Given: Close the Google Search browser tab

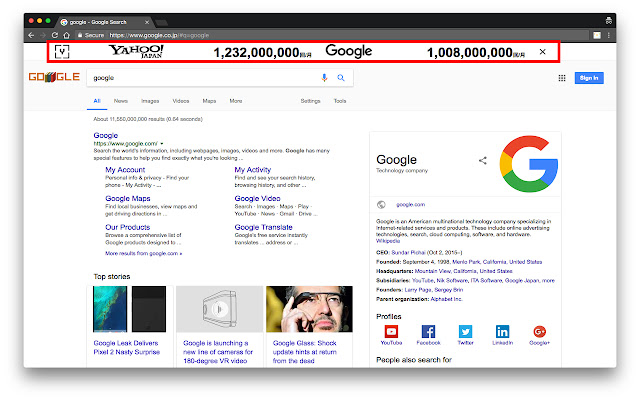Looking at the screenshot, I should [147, 22].
